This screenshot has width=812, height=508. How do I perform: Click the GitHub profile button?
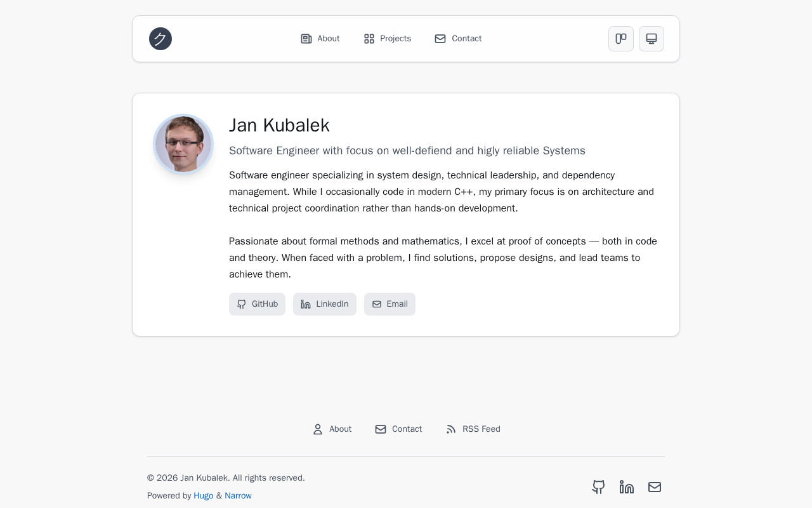pos(257,304)
